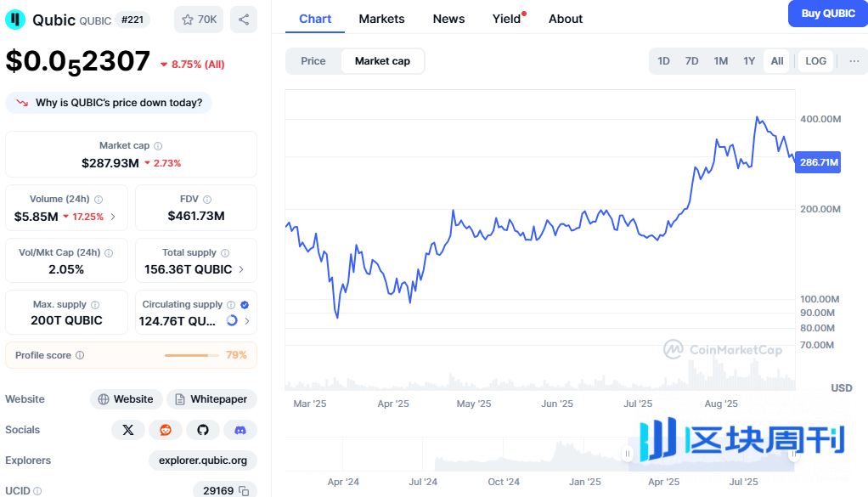Open Circulating supply info icon
The height and width of the screenshot is (497, 868).
click(231, 305)
